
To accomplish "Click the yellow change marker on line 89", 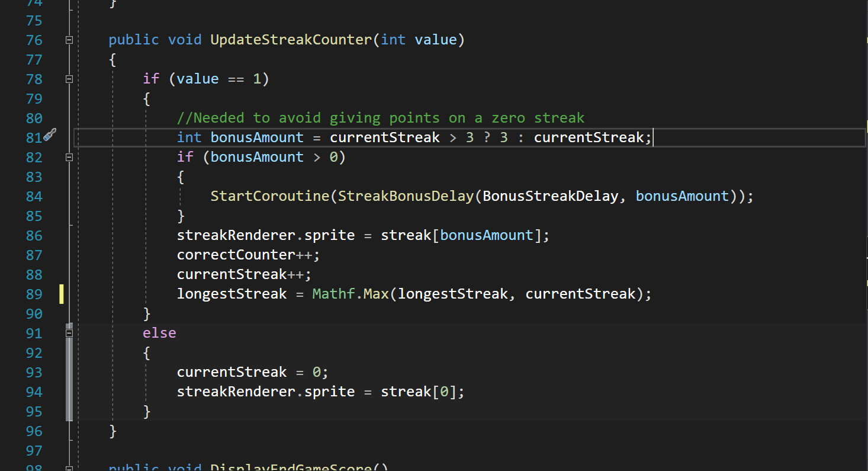I will click(x=61, y=294).
